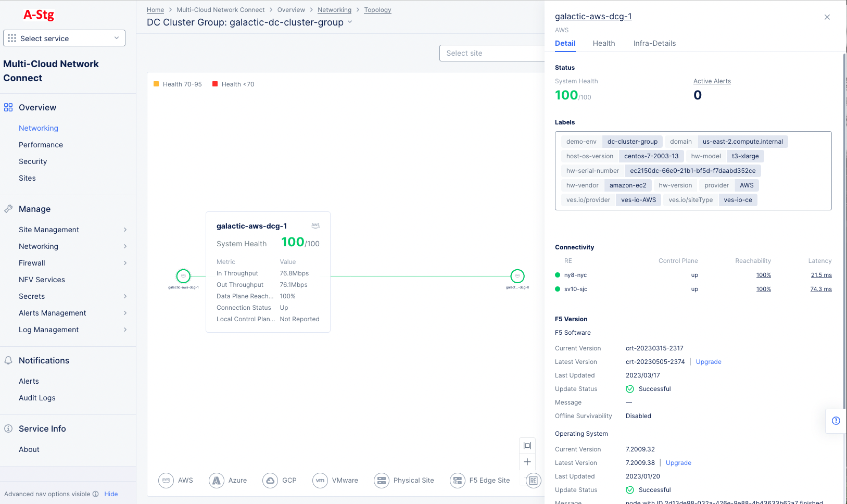Switch to the Health tab
847x504 pixels.
[x=604, y=43]
